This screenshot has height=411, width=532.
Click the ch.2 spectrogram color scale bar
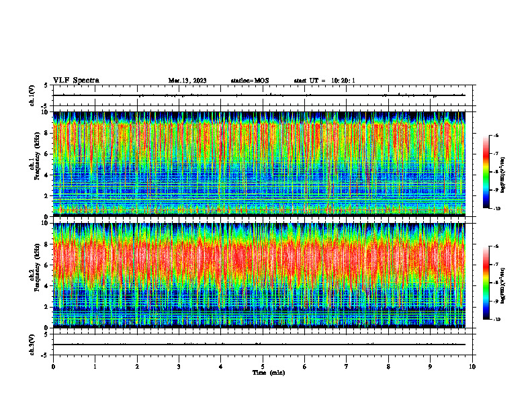486,283
